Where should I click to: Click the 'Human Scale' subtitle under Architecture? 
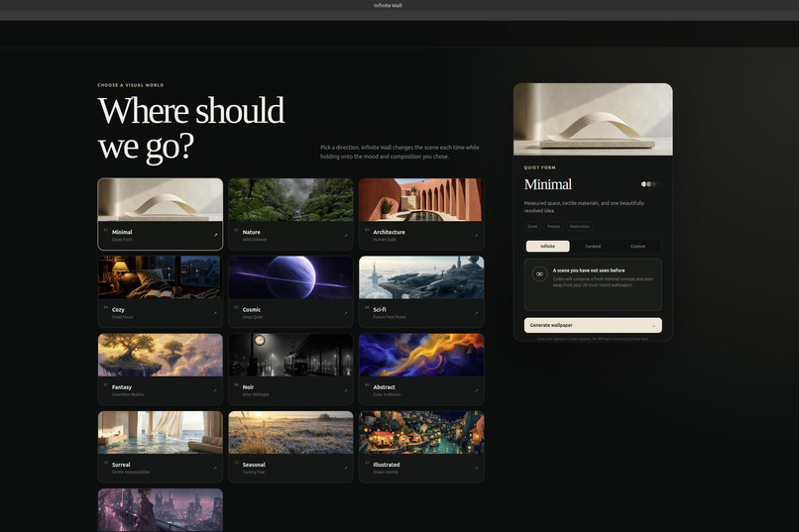point(385,240)
